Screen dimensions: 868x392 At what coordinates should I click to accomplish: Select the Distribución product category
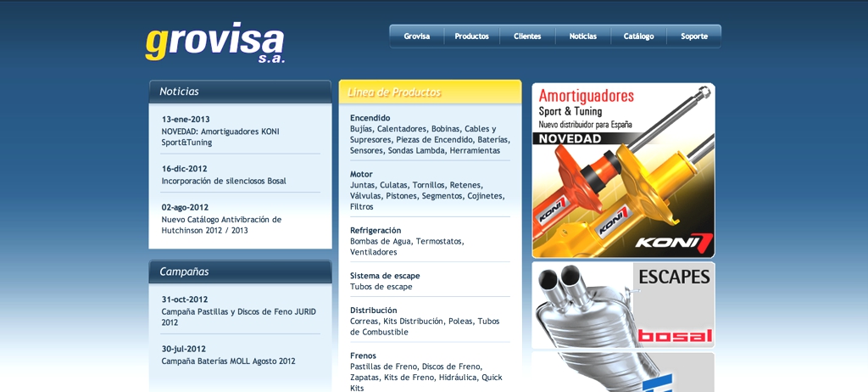pos(373,311)
